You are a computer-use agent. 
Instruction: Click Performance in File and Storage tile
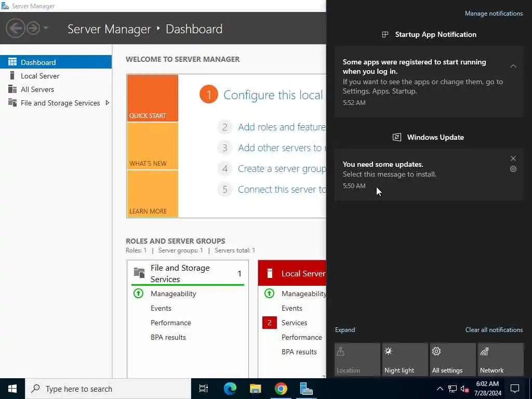point(170,323)
